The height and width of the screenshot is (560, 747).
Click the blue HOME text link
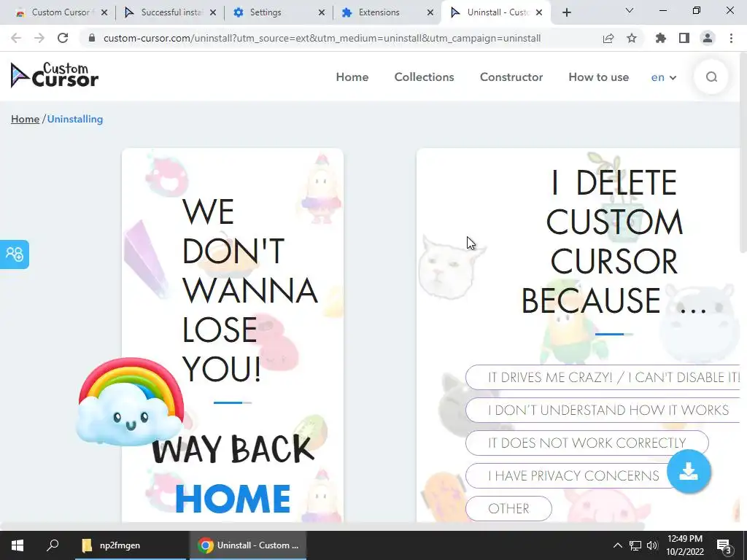point(233,499)
